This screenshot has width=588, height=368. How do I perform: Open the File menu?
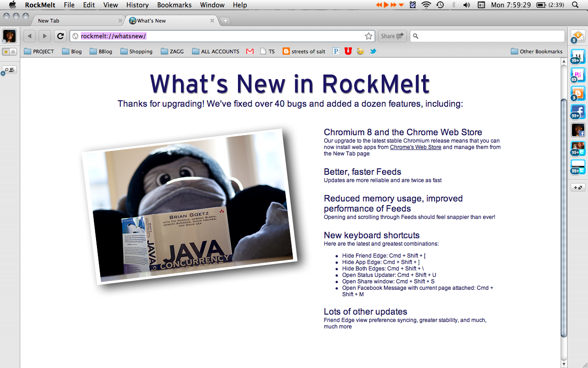click(x=69, y=5)
